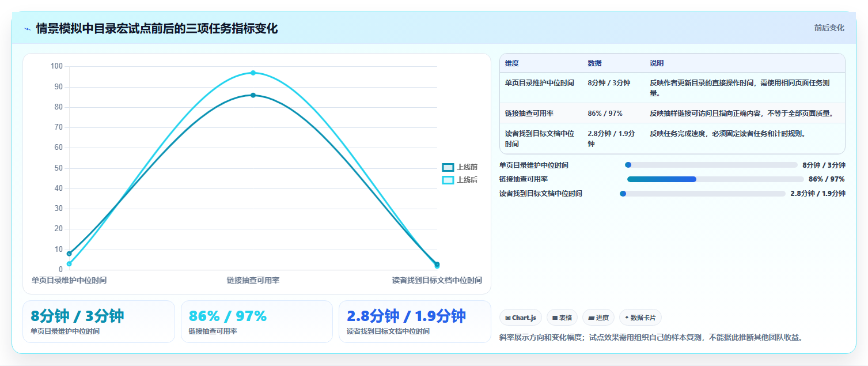Click the 上线后 data point at 3
868x366 pixels.
69,264
